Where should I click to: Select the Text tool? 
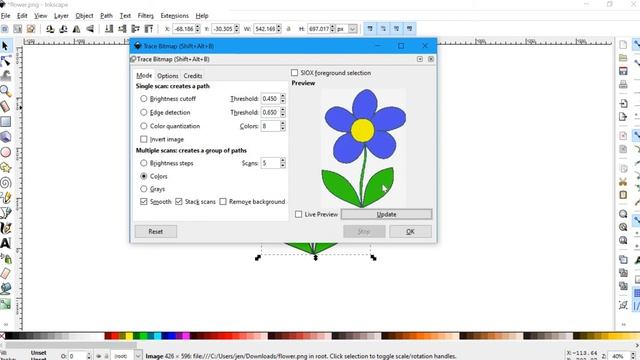(x=5, y=243)
